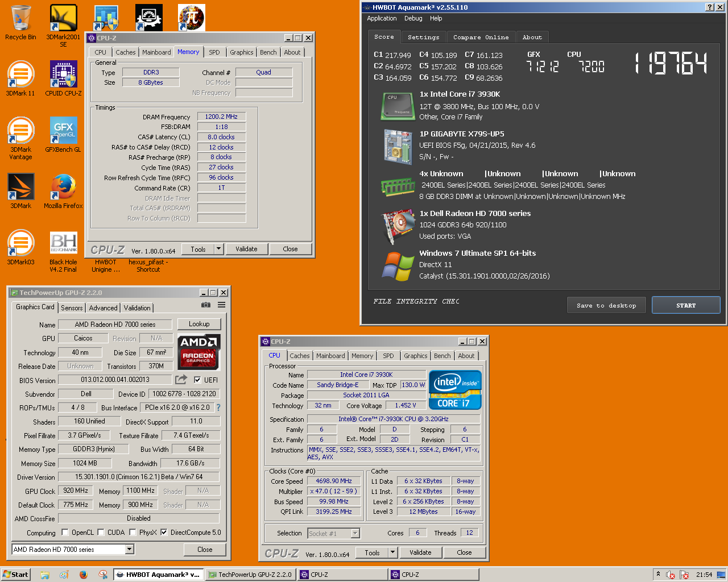Image resolution: width=728 pixels, height=582 pixels.
Task: Click the START button in Aquamark
Action: coord(686,305)
